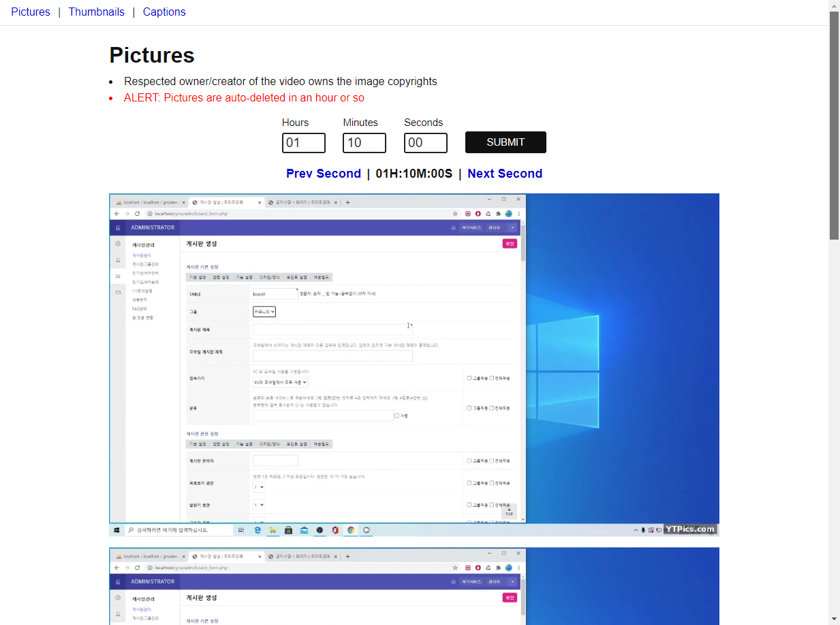Check 그룹적용 in the 접속기기 row

(469, 378)
